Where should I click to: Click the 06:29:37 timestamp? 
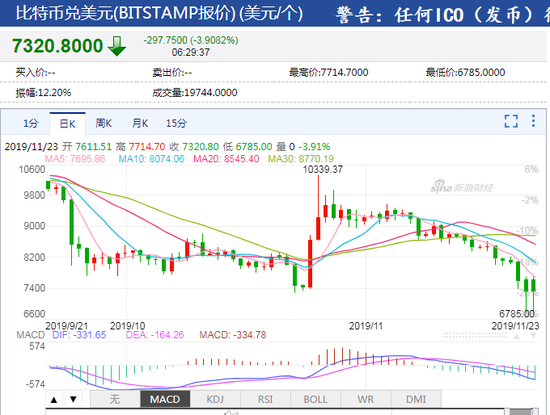point(190,53)
